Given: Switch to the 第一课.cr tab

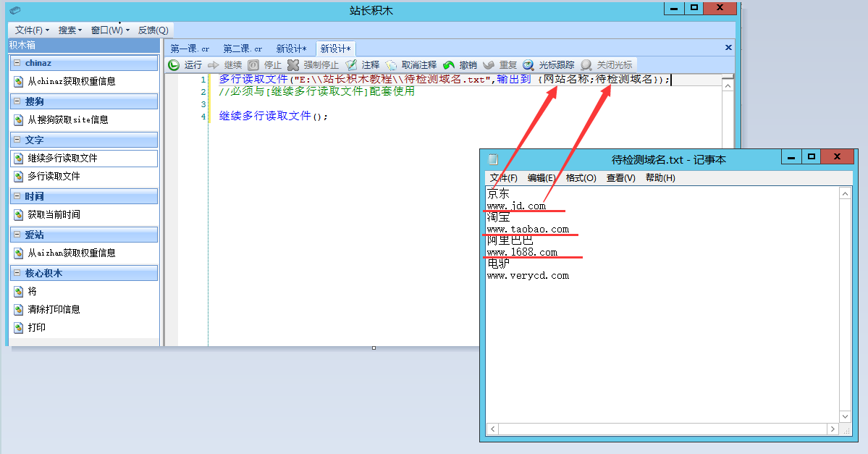Looking at the screenshot, I should pyautogui.click(x=190, y=49).
